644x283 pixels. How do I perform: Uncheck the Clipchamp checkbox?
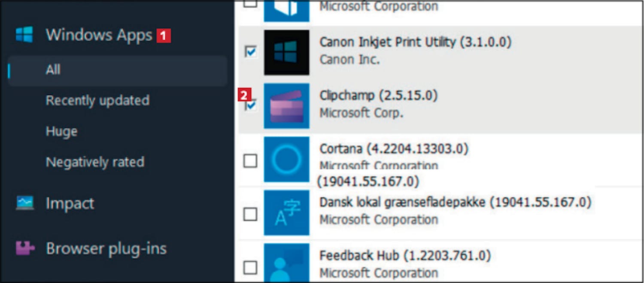pos(251,105)
